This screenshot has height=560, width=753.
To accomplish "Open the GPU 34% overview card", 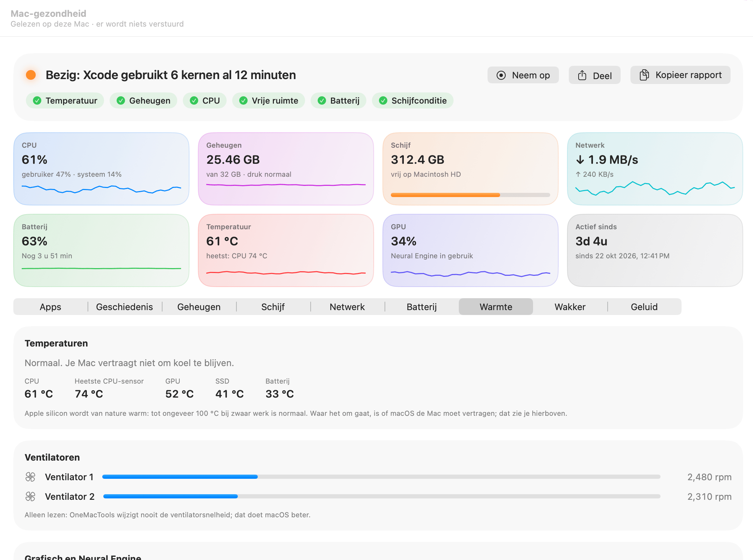I will [x=470, y=250].
